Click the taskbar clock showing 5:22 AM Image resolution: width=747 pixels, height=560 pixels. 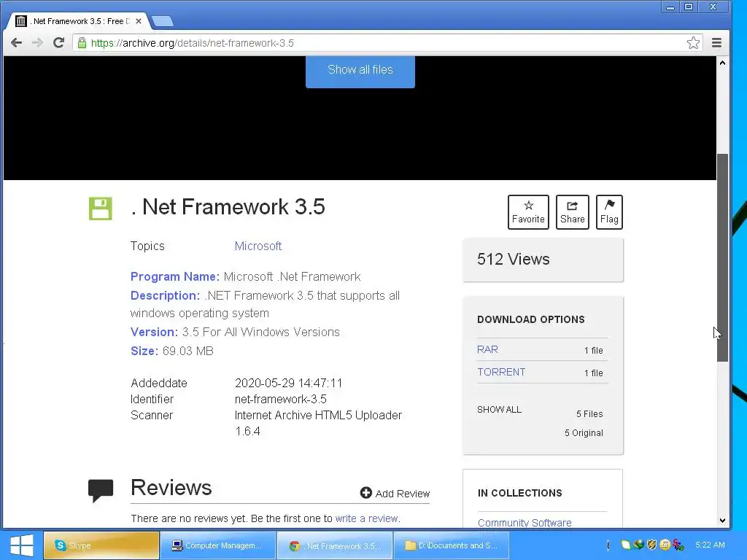(710, 545)
